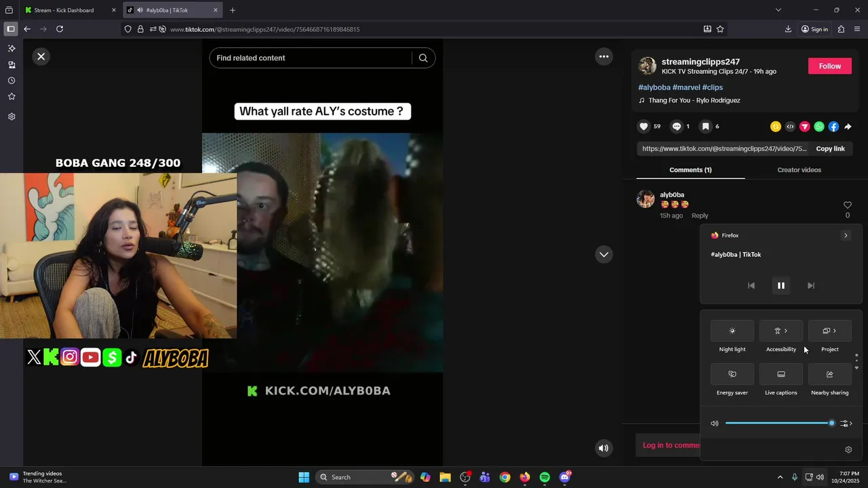Bookmark the video to favorites

tap(706, 127)
